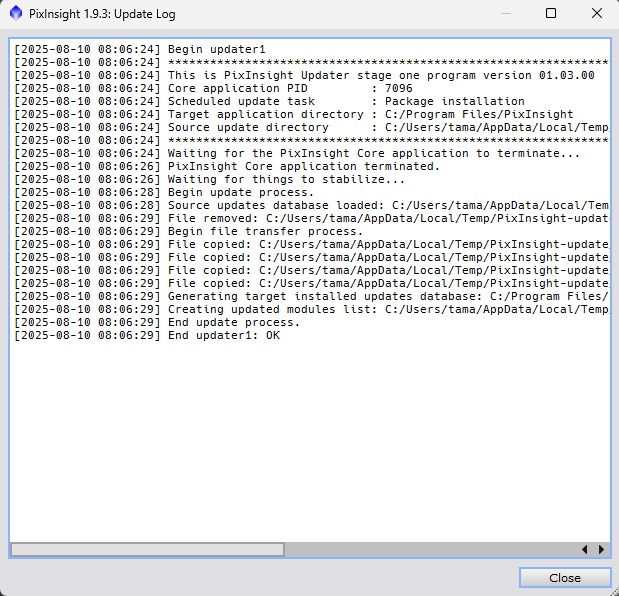The image size is (619, 596).
Task: Click the "File removed" log line
Action: tap(311, 219)
